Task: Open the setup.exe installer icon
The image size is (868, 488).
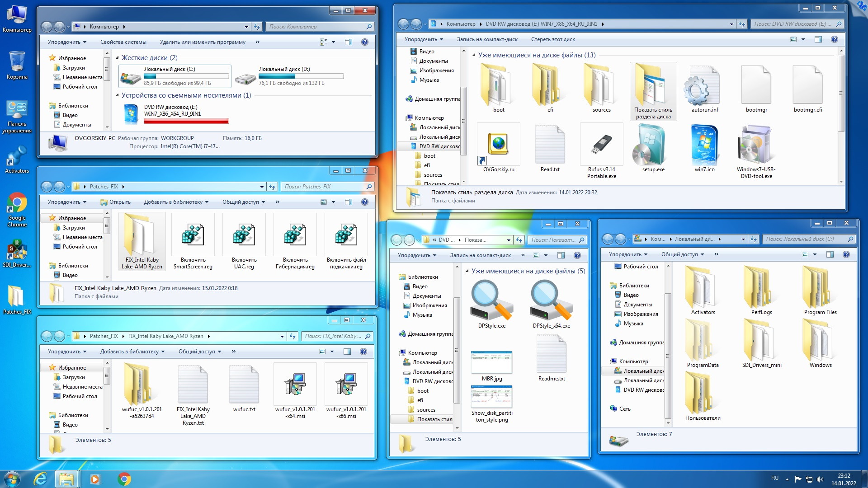Action: click(653, 145)
